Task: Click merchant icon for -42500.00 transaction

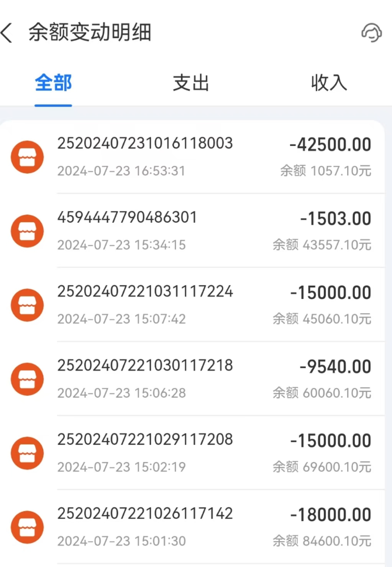Action: tap(27, 157)
